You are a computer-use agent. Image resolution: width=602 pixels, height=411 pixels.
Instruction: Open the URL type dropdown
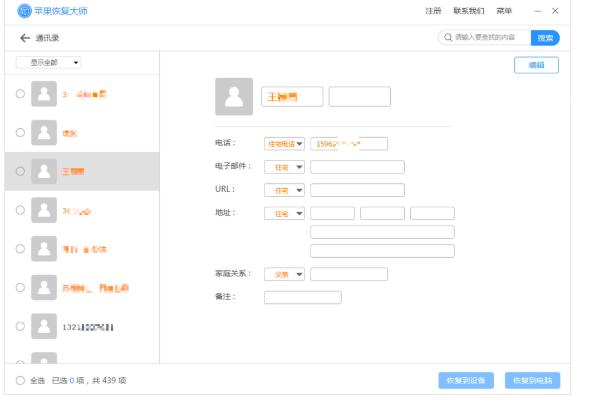coord(284,190)
